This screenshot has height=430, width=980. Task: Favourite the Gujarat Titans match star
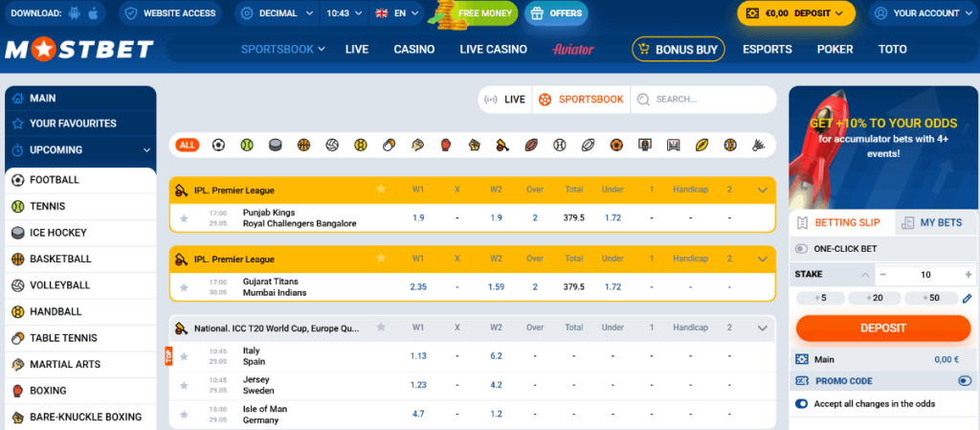click(x=184, y=287)
